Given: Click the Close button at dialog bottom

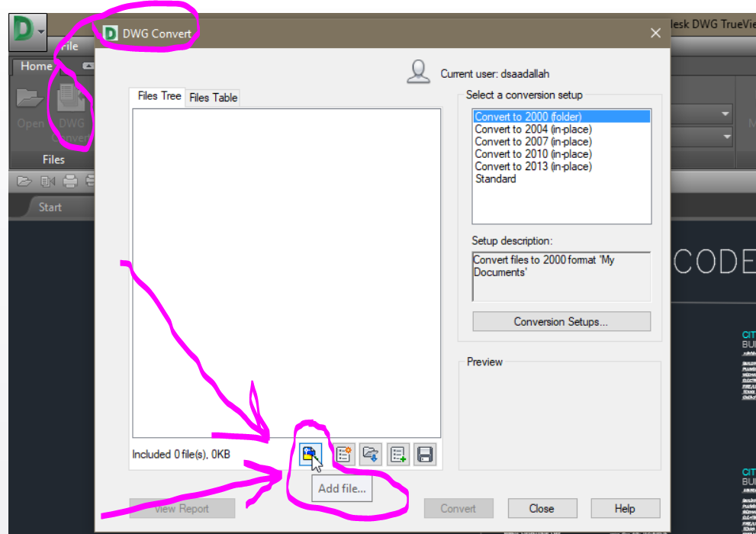Looking at the screenshot, I should pyautogui.click(x=542, y=509).
